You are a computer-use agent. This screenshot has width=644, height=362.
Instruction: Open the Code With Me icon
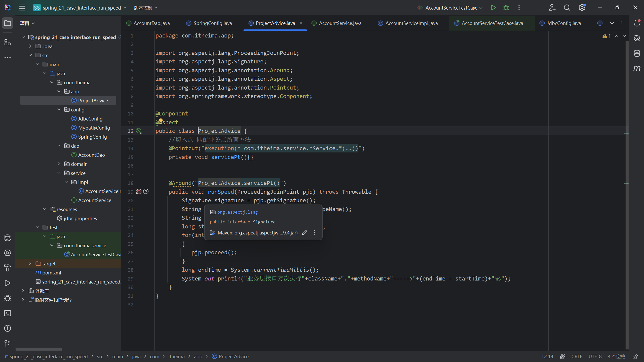tap(552, 8)
